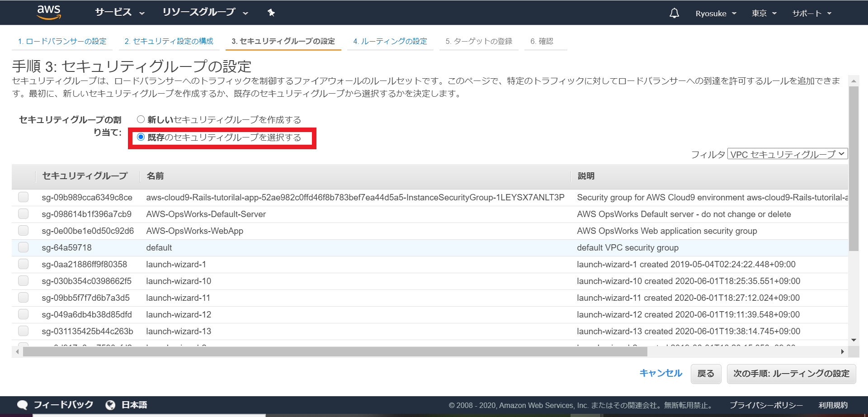Open the notifications bell

[674, 13]
